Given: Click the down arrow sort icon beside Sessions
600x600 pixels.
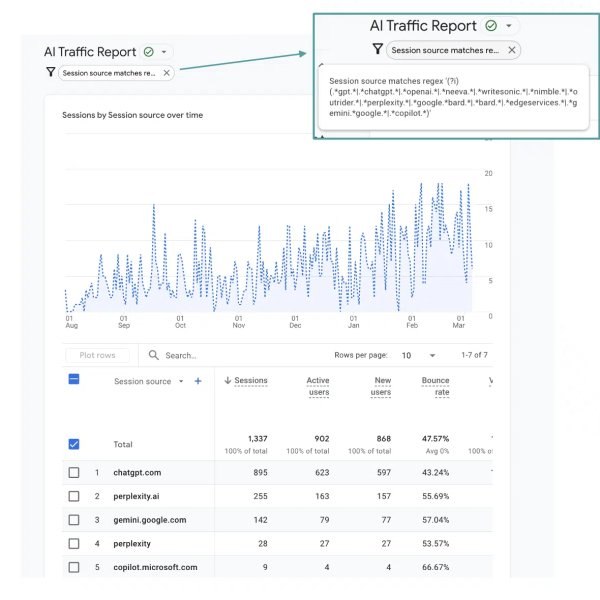Looking at the screenshot, I should [x=228, y=380].
